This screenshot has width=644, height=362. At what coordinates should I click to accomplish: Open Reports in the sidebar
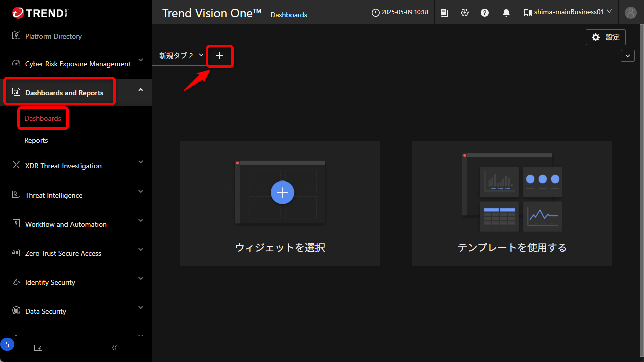tap(36, 140)
